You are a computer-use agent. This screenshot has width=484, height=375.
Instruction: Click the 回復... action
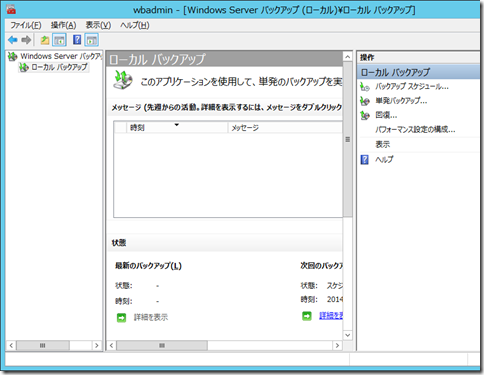coord(386,115)
